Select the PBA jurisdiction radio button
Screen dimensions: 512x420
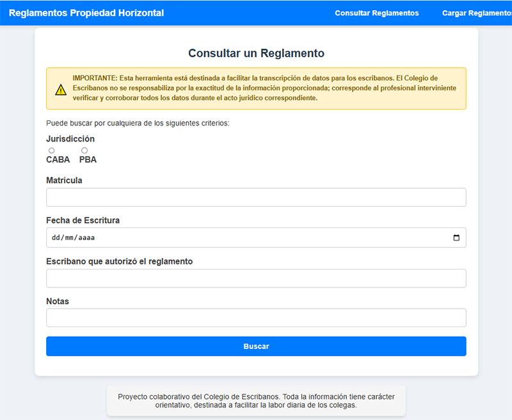[84, 150]
